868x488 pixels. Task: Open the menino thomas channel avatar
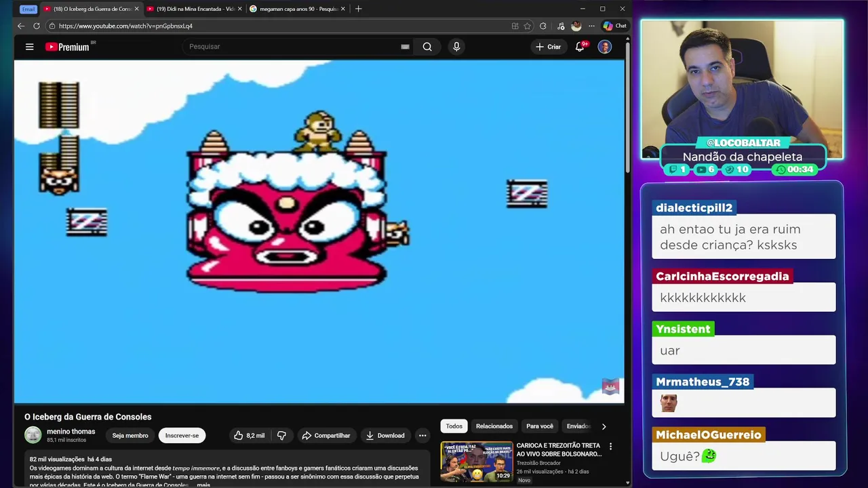[33, 435]
